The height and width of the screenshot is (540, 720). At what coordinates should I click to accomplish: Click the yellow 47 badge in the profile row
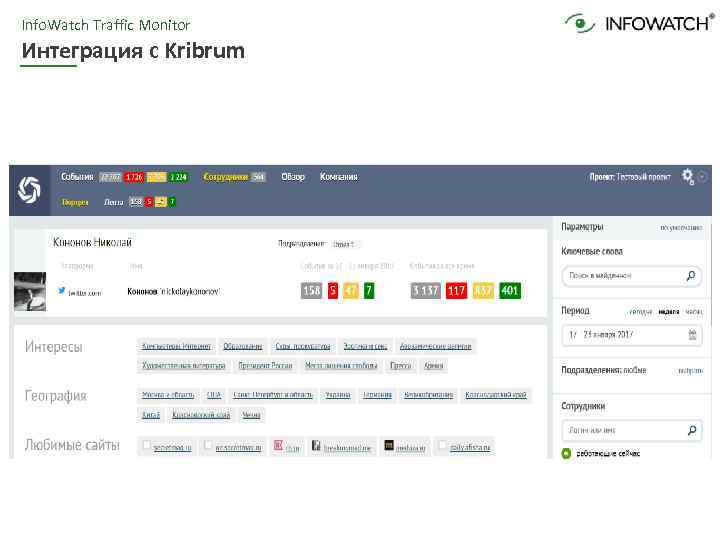(351, 290)
